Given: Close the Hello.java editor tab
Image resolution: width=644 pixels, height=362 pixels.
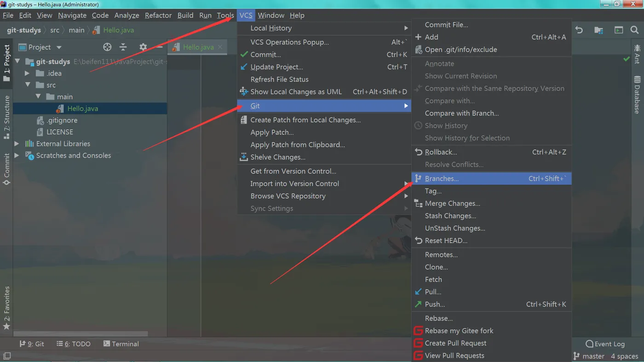Looking at the screenshot, I should (220, 47).
